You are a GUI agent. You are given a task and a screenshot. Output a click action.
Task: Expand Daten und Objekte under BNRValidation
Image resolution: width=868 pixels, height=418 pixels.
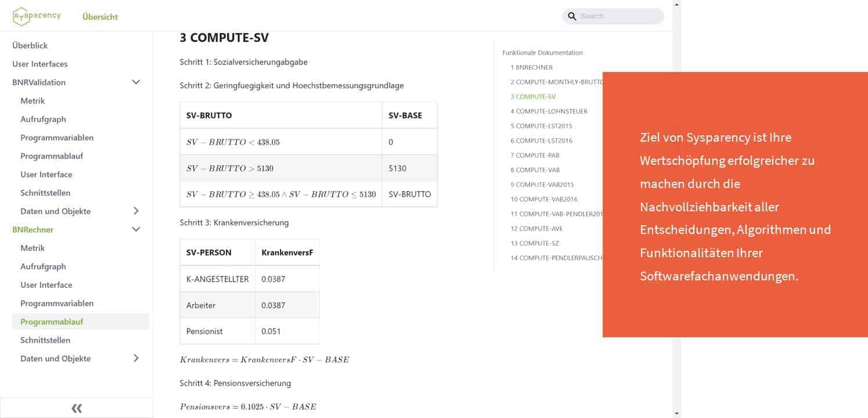(x=136, y=211)
